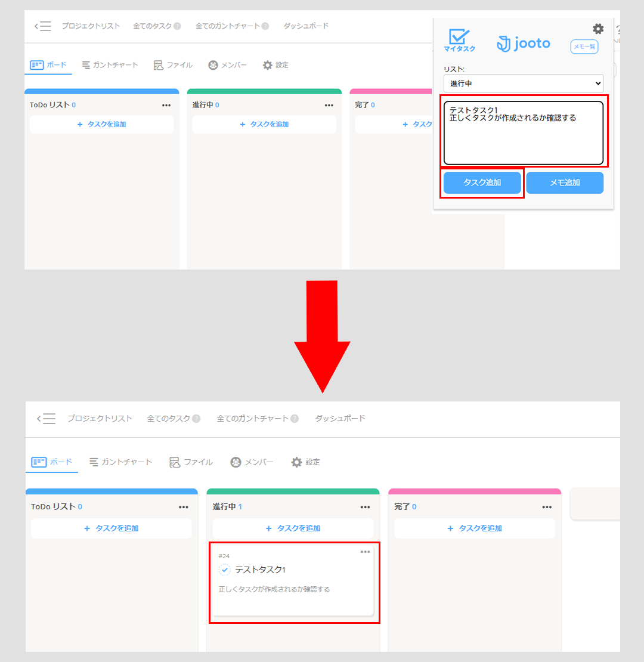The width and height of the screenshot is (644, 662).
Task: Open the 完了 list's three-dot menu in the lower screenshot
Action: click(x=547, y=507)
